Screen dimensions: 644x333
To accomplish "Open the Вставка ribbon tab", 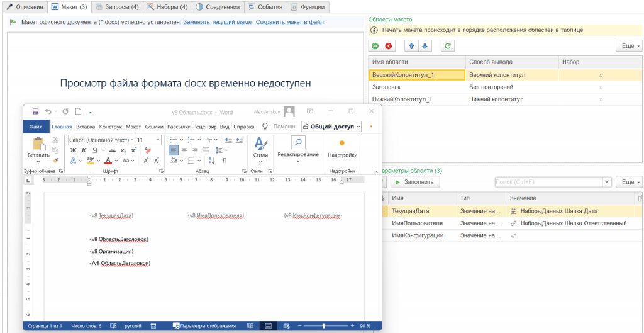I will coord(86,127).
